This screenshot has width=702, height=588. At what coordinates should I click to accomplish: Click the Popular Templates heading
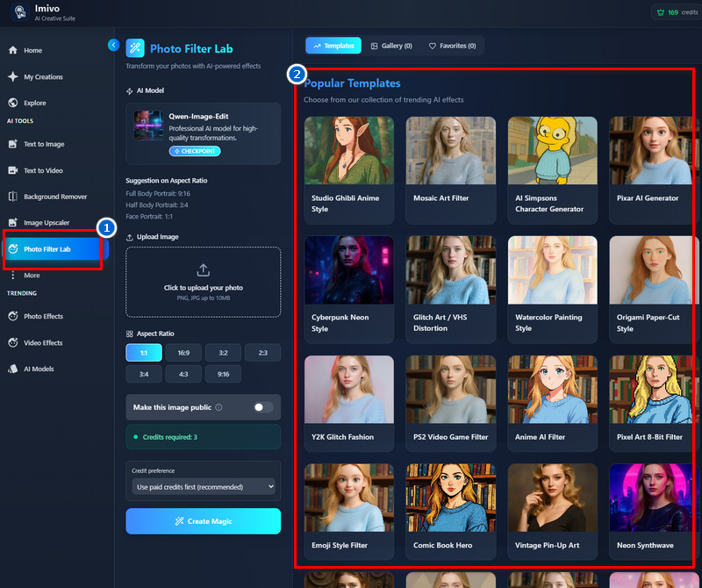point(352,83)
